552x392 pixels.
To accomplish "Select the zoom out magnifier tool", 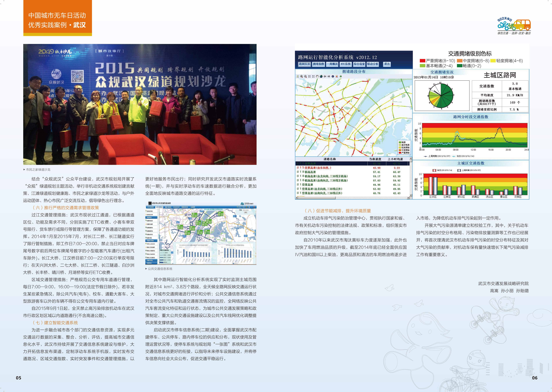I will (x=305, y=76).
